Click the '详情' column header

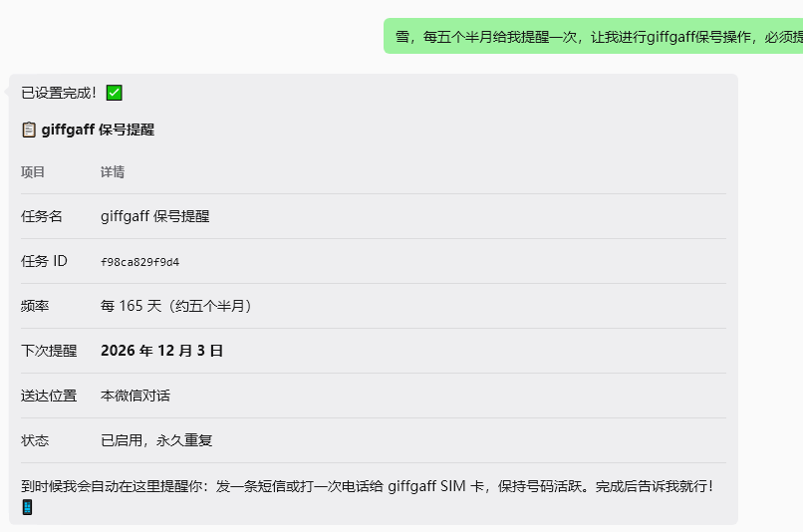pyautogui.click(x=113, y=172)
